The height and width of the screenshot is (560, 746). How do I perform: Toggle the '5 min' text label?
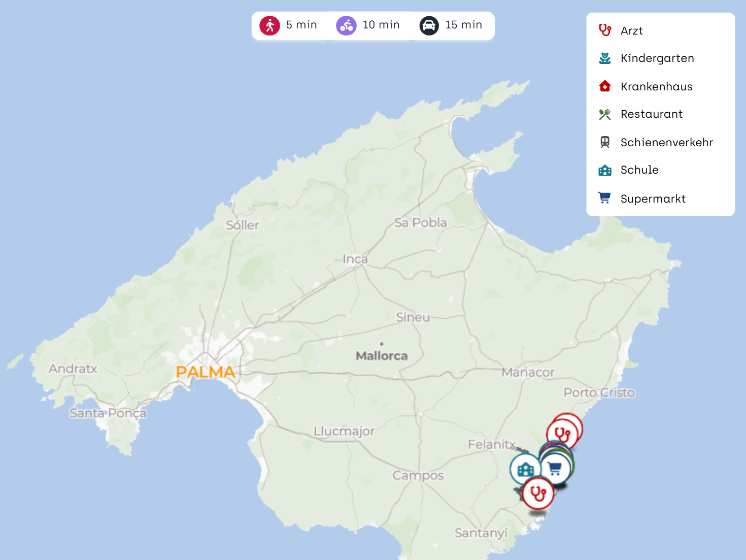(301, 25)
